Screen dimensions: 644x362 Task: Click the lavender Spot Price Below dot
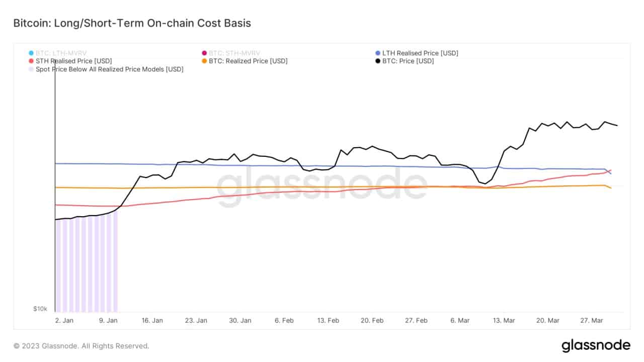31,69
